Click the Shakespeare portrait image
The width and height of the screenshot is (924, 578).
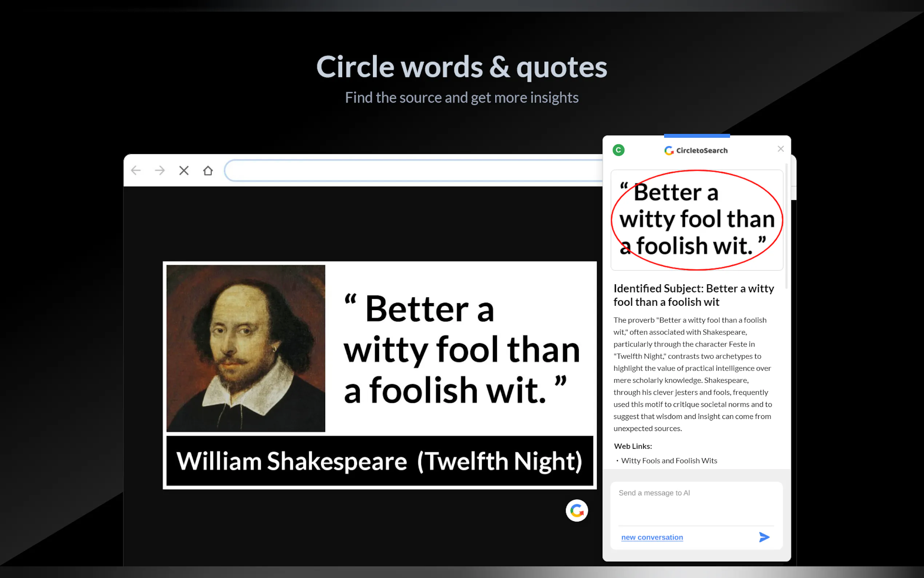246,348
